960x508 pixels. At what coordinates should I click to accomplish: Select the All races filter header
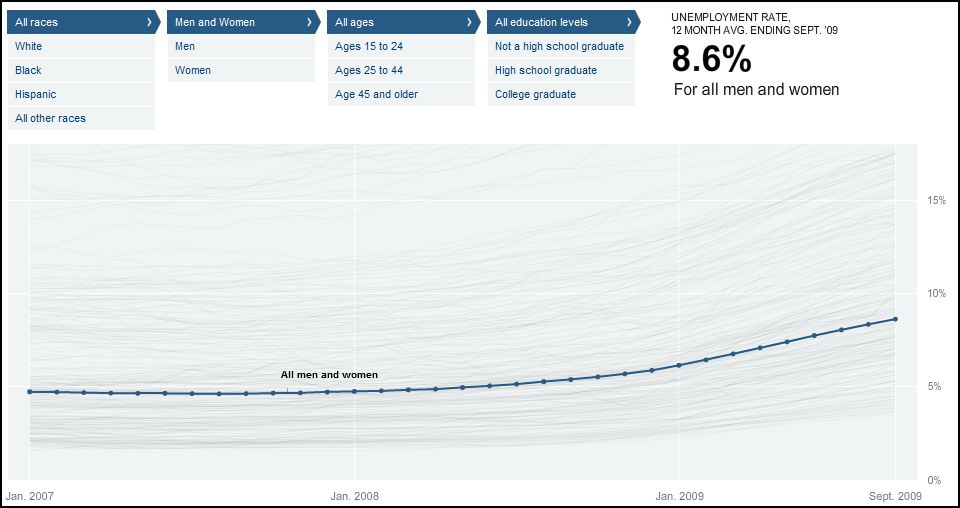pos(75,22)
